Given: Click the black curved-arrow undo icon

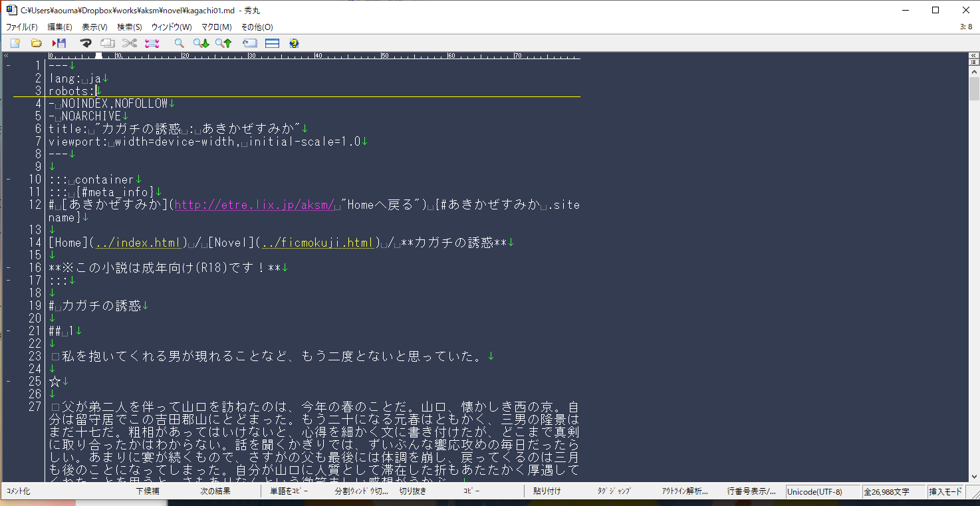Looking at the screenshot, I should 86,43.
